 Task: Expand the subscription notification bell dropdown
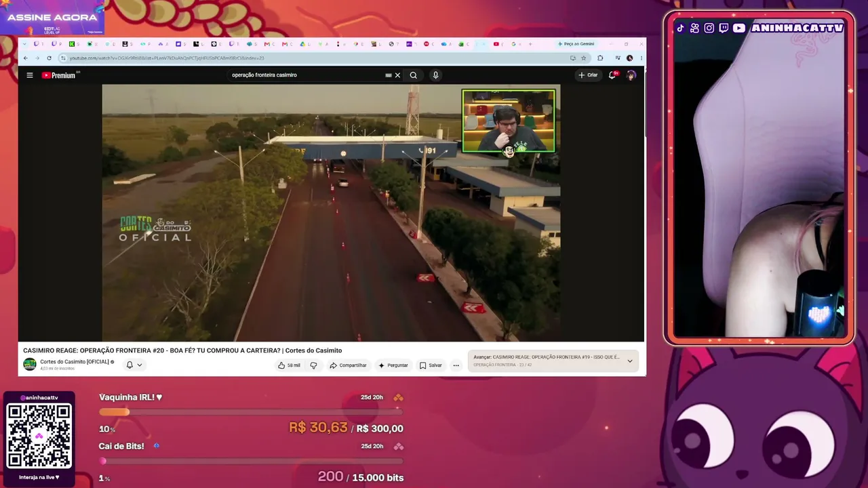point(134,365)
